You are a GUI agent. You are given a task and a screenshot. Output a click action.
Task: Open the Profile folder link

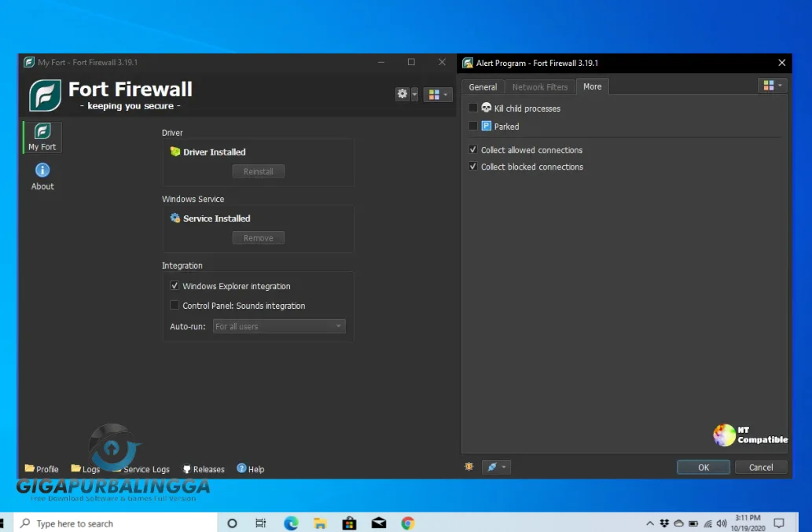coord(42,469)
